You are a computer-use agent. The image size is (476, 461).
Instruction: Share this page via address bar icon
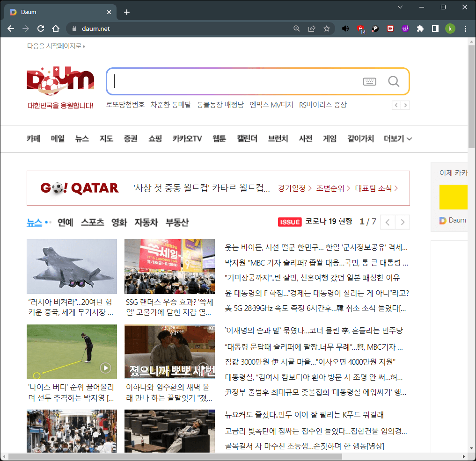coord(311,29)
